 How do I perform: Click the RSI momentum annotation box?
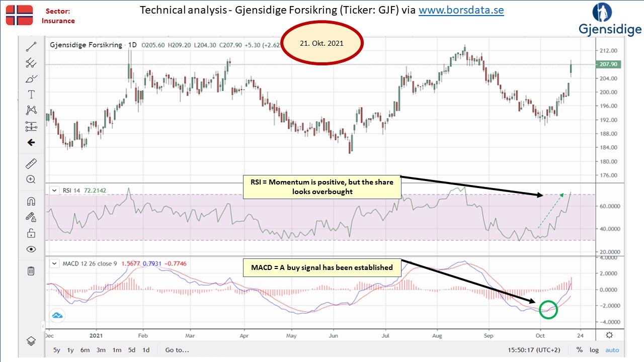322,187
